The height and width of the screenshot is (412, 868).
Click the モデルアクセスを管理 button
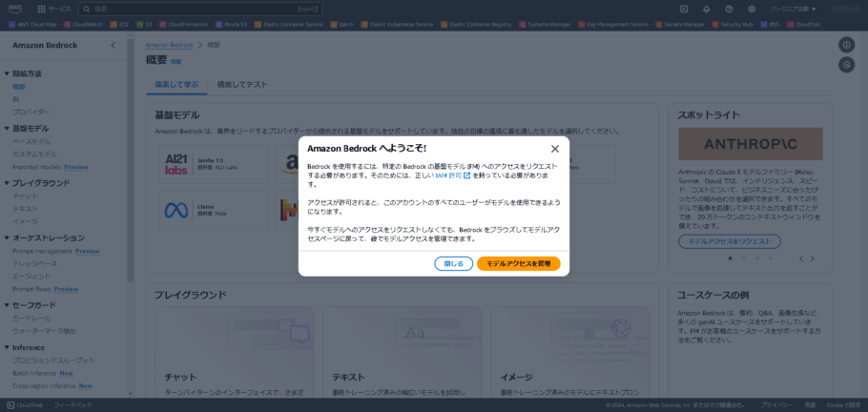coord(519,264)
